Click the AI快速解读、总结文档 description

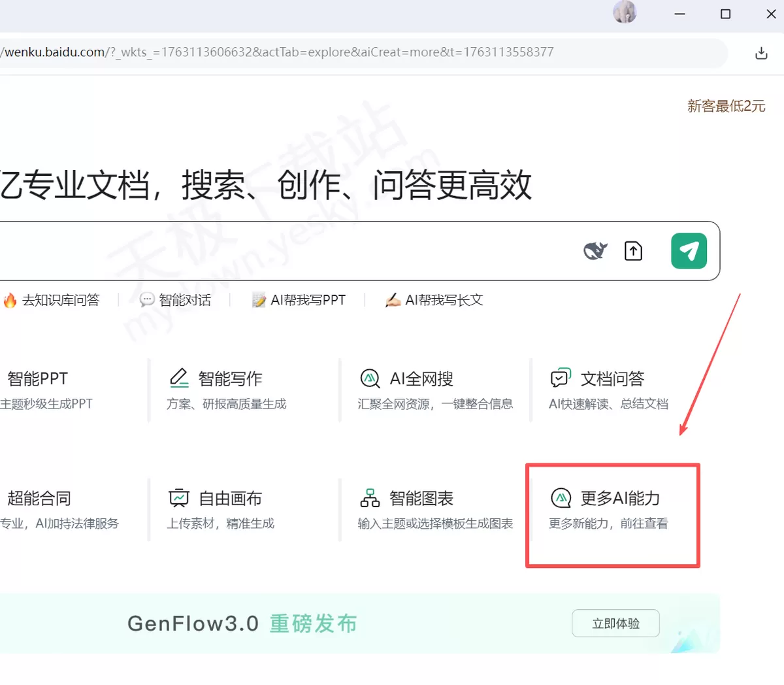tap(608, 404)
